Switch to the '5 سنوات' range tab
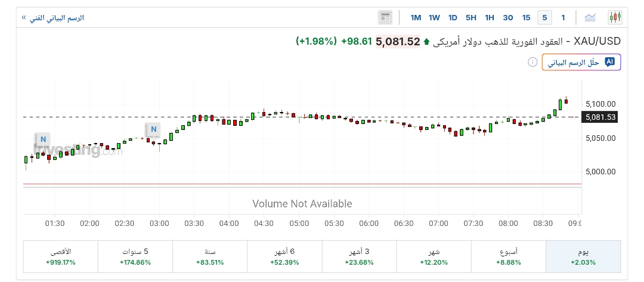 pos(135,257)
